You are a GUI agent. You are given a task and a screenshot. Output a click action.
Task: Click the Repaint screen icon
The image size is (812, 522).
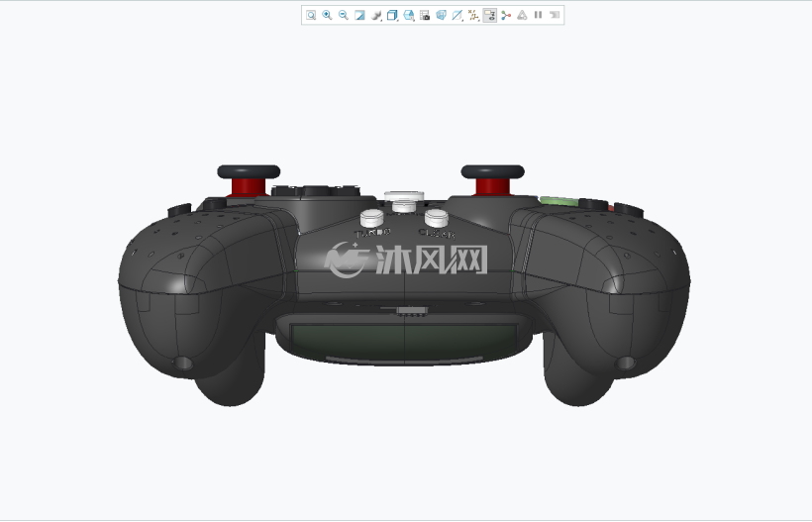pyautogui.click(x=359, y=15)
